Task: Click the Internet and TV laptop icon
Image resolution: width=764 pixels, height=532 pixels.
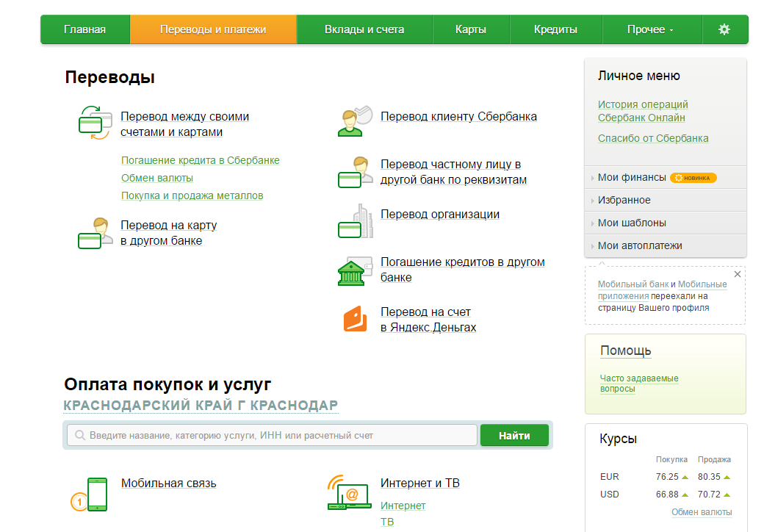Action: point(350,492)
